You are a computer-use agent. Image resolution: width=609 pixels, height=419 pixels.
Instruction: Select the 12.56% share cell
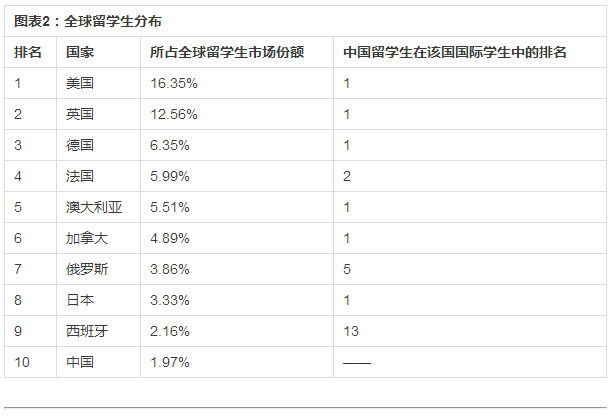pos(174,114)
